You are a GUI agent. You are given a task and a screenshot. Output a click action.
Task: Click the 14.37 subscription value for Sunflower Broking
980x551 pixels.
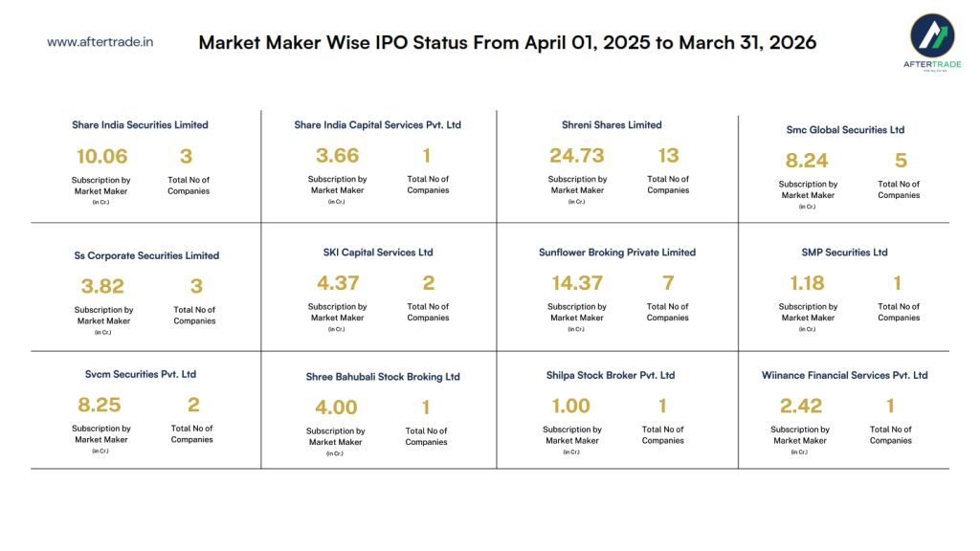576,282
